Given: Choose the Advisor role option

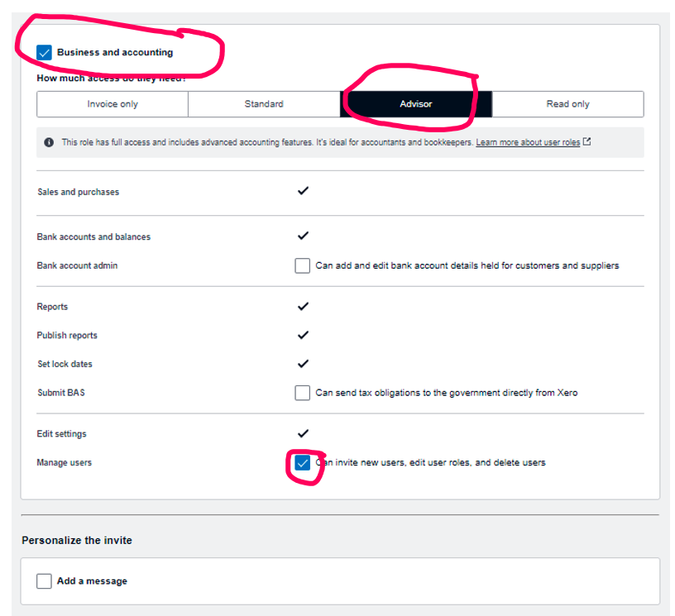Looking at the screenshot, I should [x=415, y=104].
